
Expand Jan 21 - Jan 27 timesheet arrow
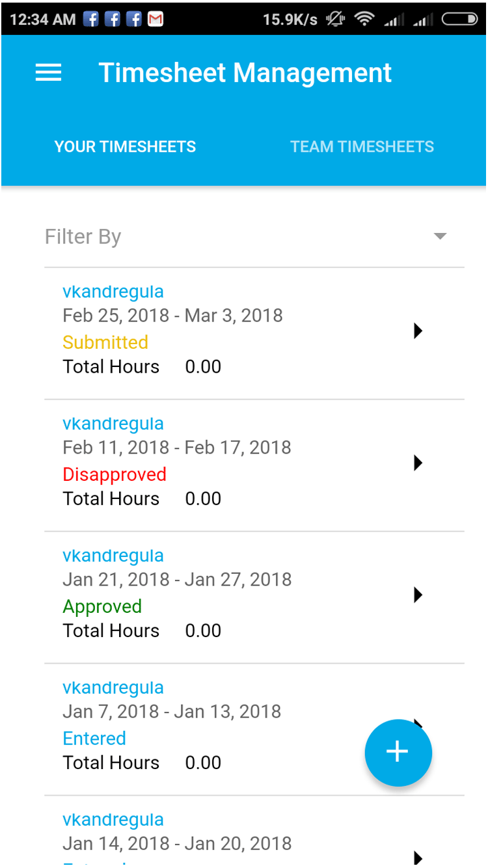tap(418, 595)
